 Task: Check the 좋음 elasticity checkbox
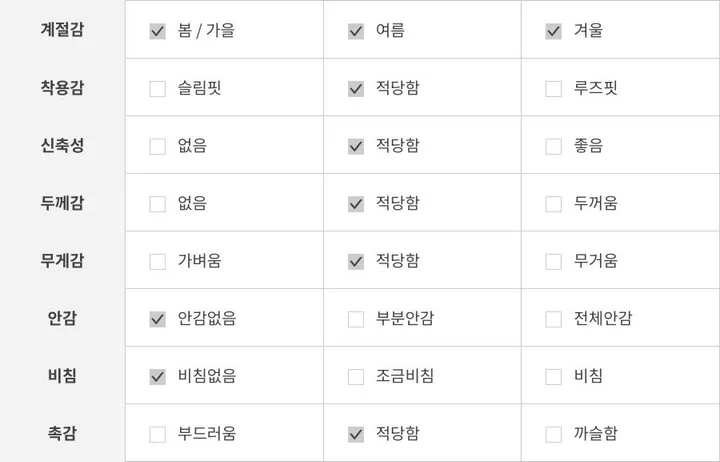553,146
